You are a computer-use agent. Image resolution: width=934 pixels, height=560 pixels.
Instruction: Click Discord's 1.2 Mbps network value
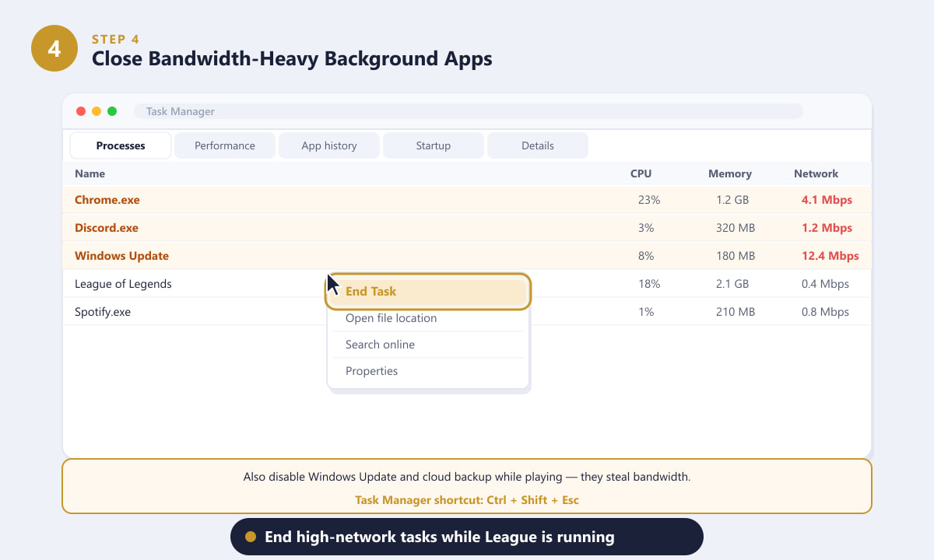pyautogui.click(x=827, y=228)
